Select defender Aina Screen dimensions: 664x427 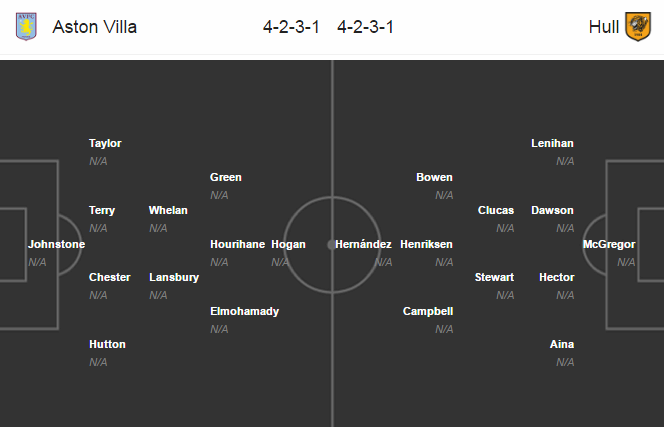[x=562, y=344]
